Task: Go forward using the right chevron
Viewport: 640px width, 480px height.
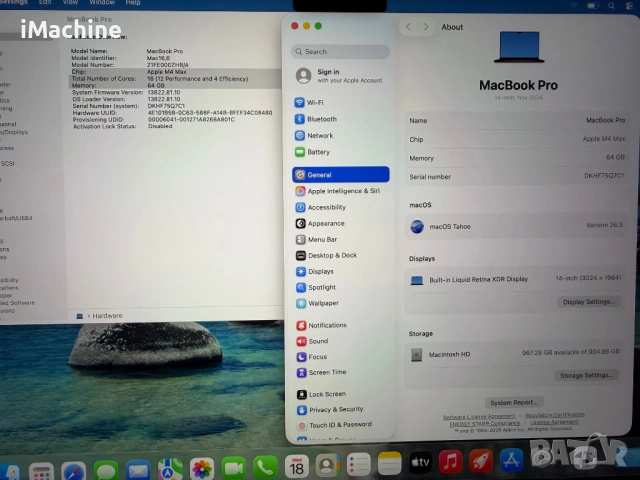Action: point(426,27)
